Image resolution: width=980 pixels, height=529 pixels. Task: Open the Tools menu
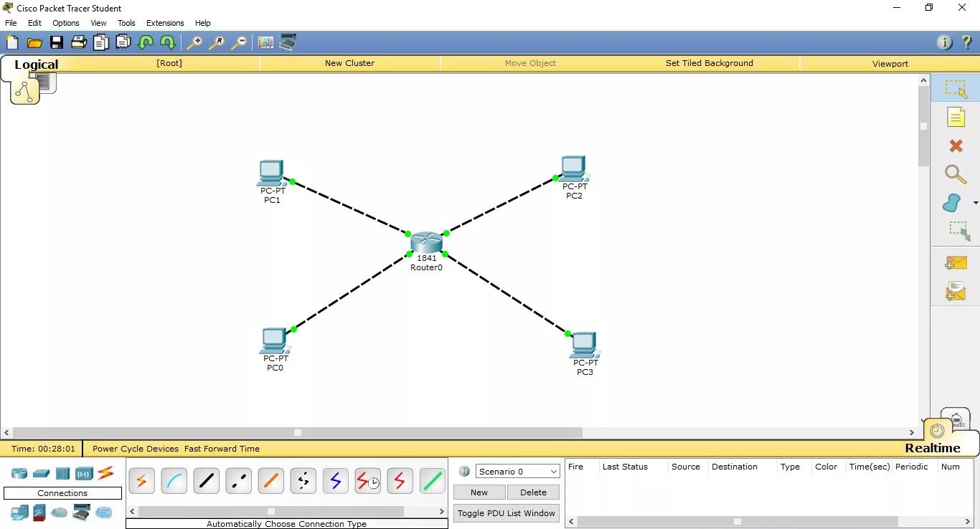click(126, 23)
